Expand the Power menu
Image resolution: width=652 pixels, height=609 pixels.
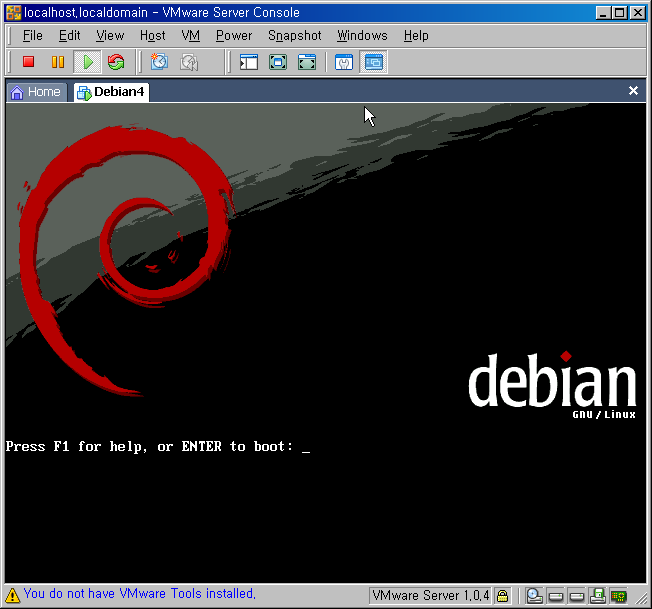234,35
